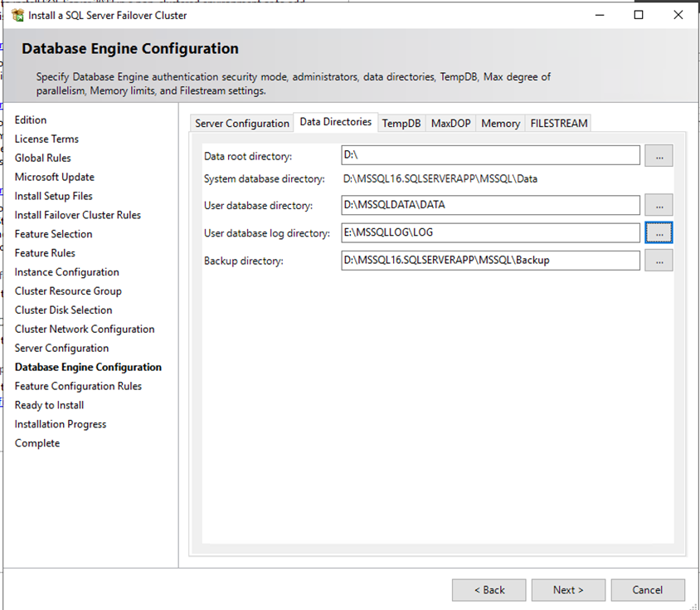Open the TempDB tab
Image resolution: width=700 pixels, height=610 pixels.
click(x=401, y=124)
